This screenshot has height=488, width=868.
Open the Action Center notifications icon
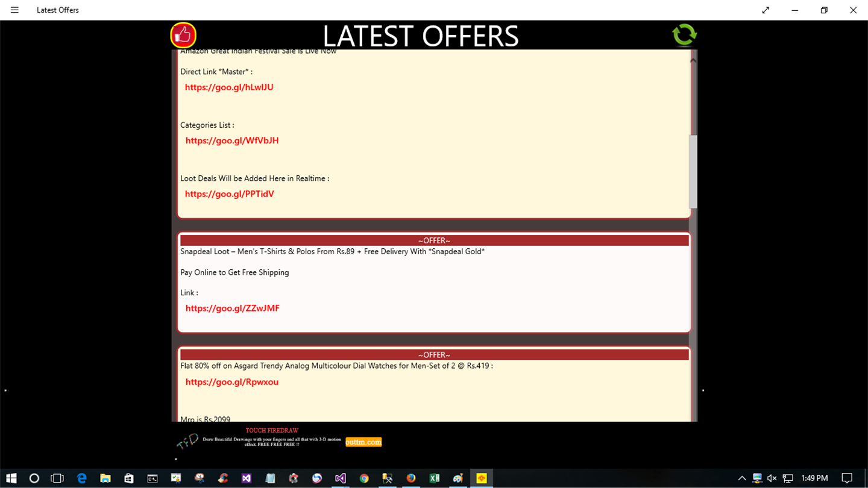847,478
